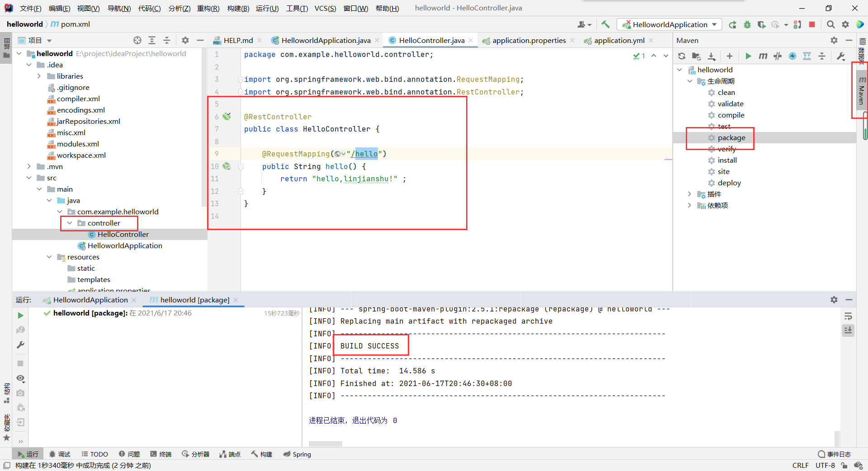The image size is (868, 471).
Task: Open the VCS(S) menu
Action: point(325,8)
